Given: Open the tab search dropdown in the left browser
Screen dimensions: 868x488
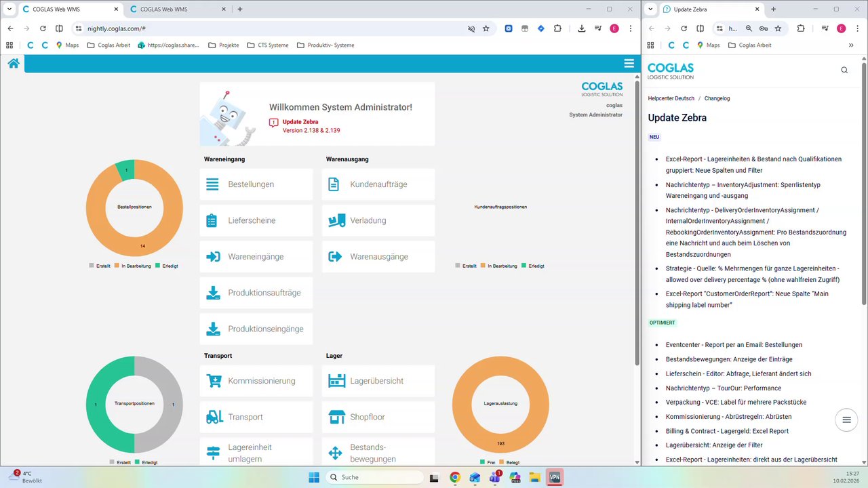Looking at the screenshot, I should tap(9, 9).
